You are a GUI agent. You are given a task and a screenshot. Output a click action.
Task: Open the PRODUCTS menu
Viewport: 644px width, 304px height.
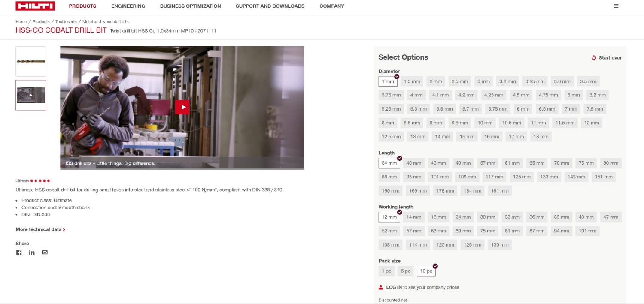pos(82,6)
